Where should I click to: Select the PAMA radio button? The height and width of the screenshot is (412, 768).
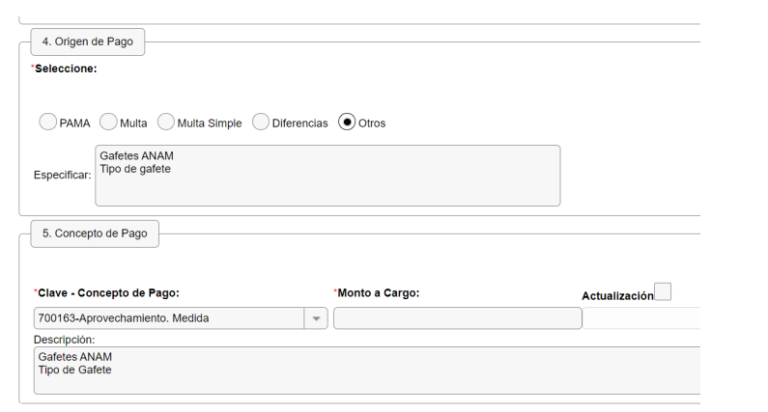pyautogui.click(x=46, y=123)
